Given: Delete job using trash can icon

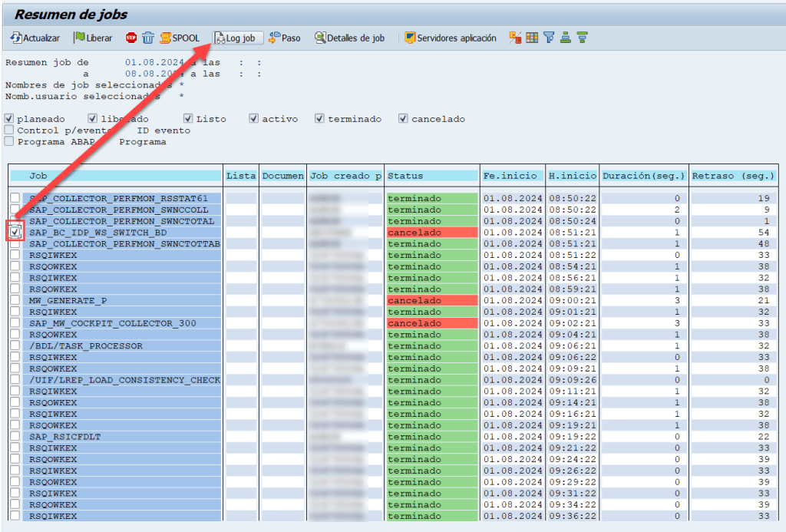Looking at the screenshot, I should [147, 38].
